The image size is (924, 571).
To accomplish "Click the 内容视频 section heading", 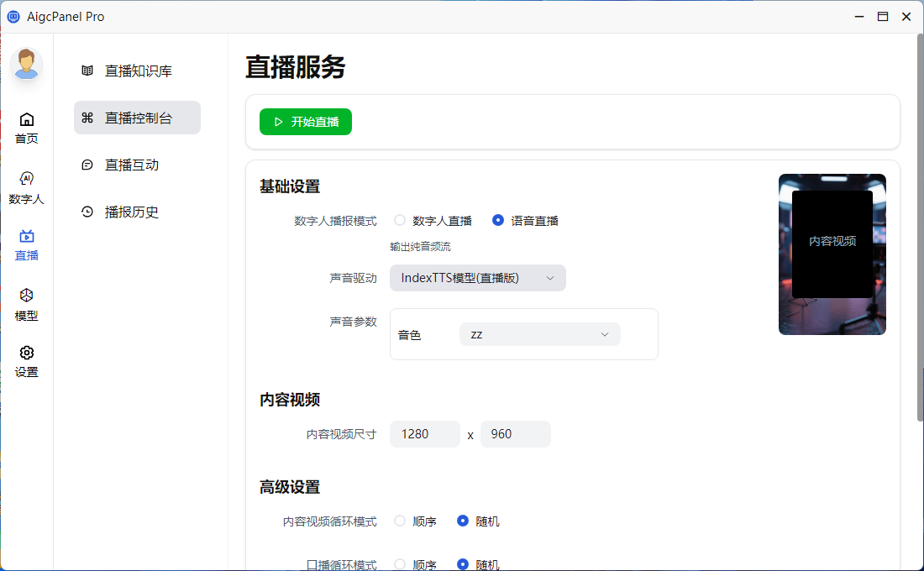I will click(x=290, y=400).
